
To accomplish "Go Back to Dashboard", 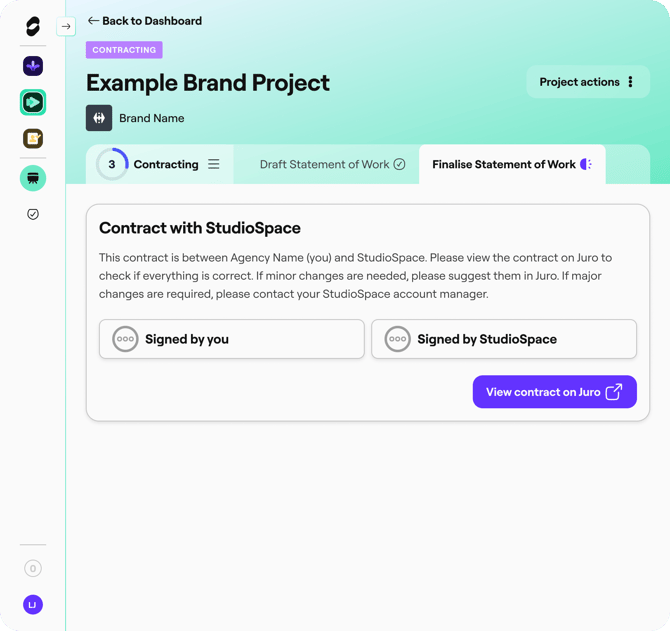I will (145, 20).
